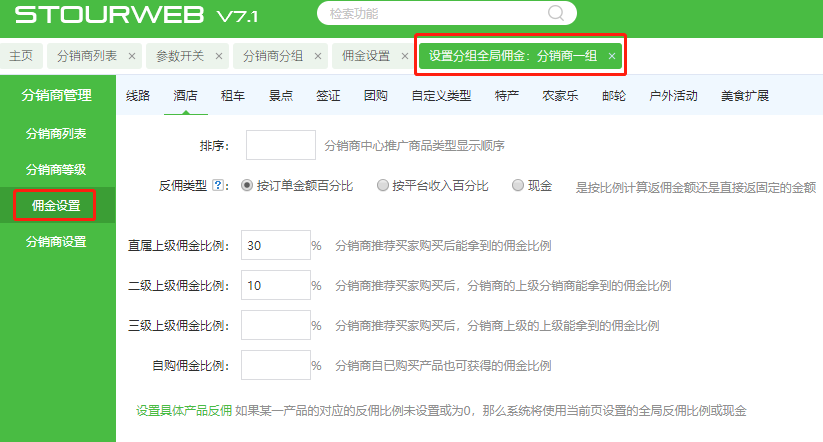Switch to the 线路 product tab
This screenshot has width=823, height=442.
[x=138, y=96]
